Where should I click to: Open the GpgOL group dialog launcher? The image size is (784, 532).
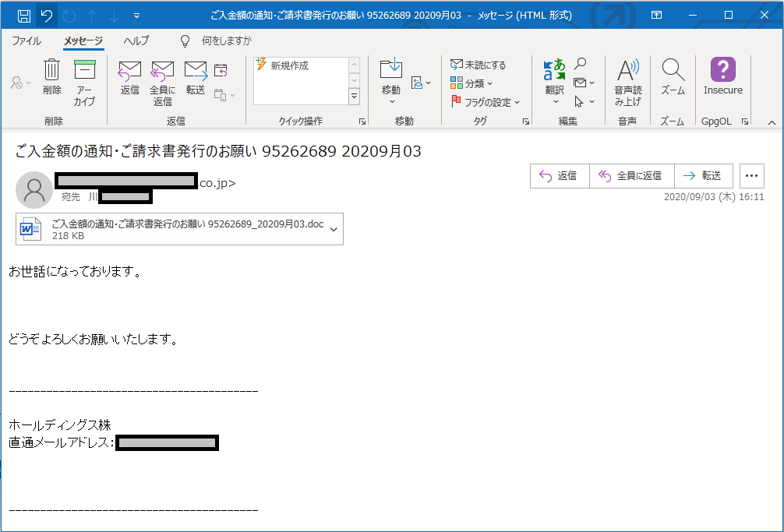pos(744,122)
